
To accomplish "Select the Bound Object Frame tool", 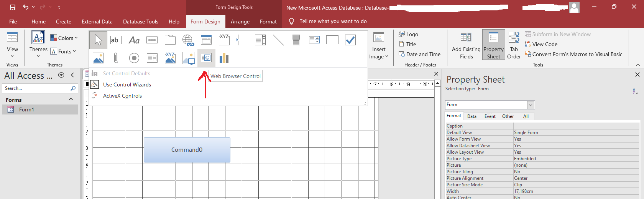I will click(170, 58).
